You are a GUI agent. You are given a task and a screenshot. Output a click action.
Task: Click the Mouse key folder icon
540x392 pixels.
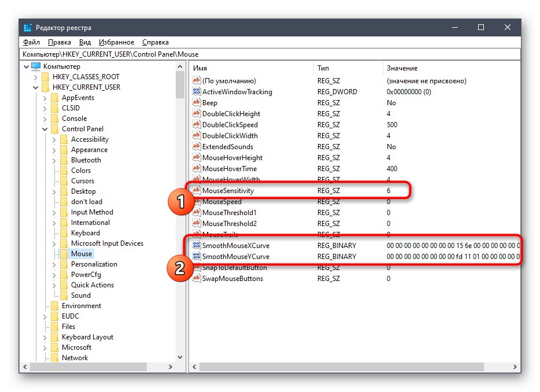[x=64, y=254]
